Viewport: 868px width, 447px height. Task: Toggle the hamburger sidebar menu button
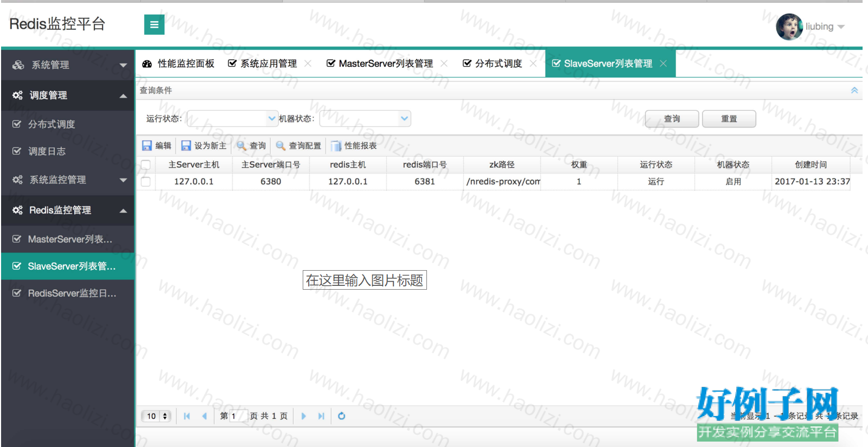(x=154, y=24)
